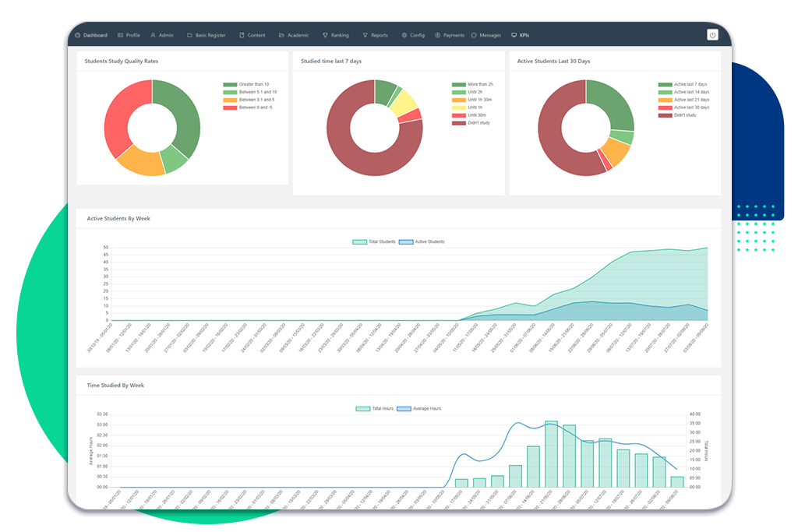Click the orange 'Between 0.1 and 5' color swatch
This screenshot has width=798, height=532.
230,99
